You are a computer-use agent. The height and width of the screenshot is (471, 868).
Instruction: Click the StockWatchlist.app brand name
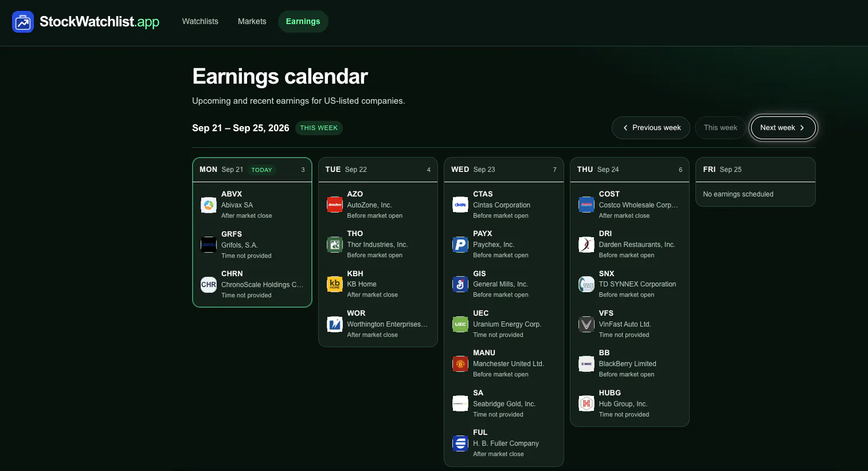tap(99, 22)
